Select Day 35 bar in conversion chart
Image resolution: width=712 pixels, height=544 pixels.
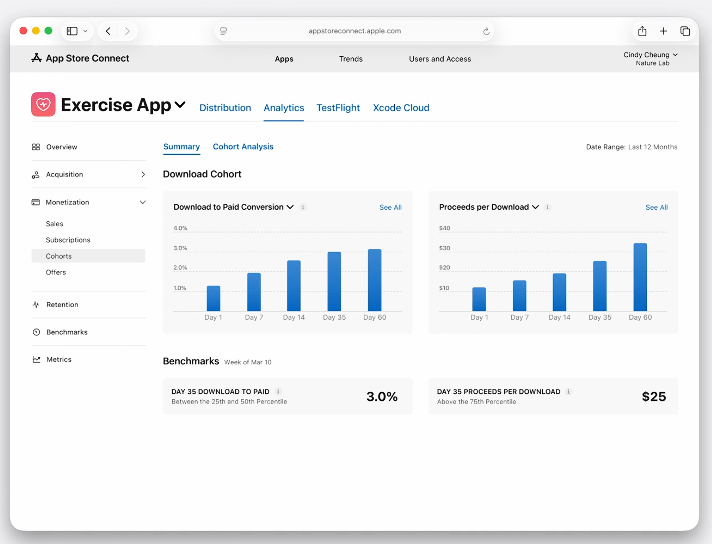coord(334,281)
